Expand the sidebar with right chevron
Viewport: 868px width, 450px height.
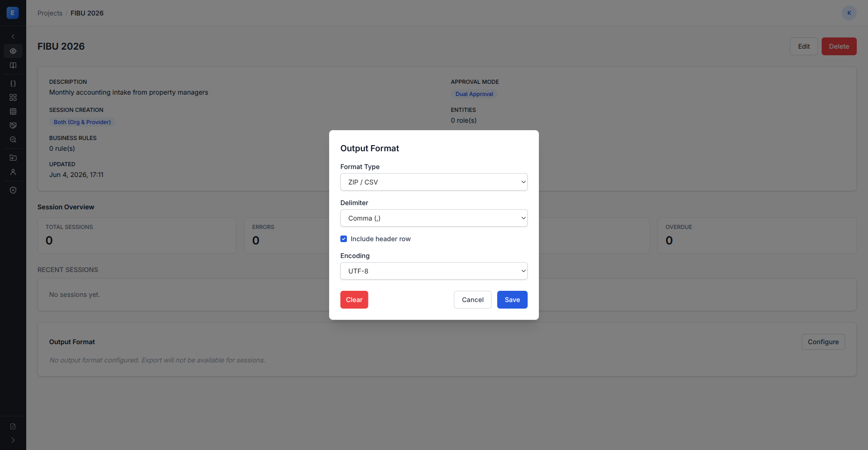click(13, 440)
